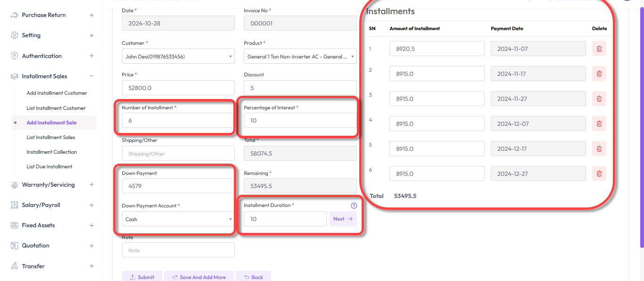Click the Warranty/Servicing sidebar icon
The image size is (644, 281).
tap(14, 185)
